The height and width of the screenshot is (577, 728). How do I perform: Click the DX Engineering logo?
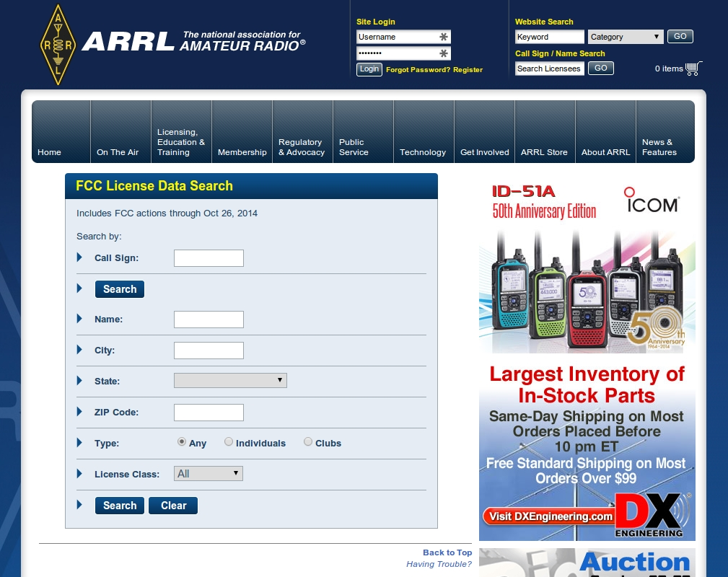click(652, 515)
